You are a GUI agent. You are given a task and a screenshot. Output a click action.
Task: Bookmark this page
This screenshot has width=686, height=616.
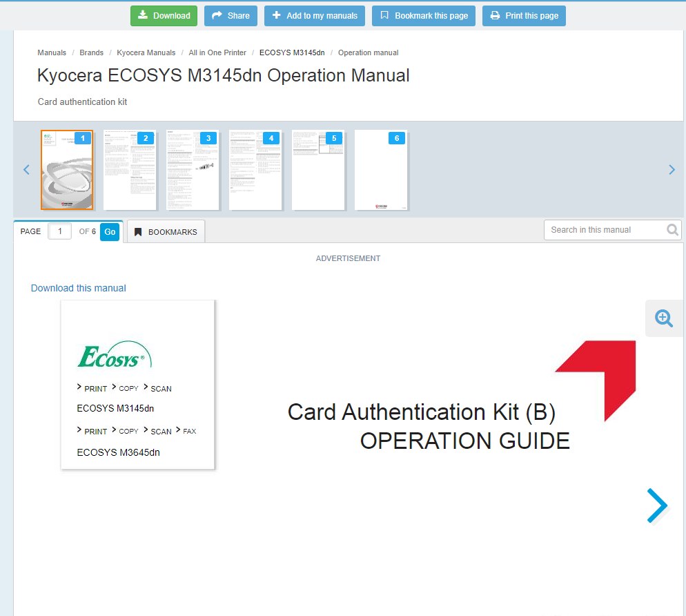click(x=424, y=16)
